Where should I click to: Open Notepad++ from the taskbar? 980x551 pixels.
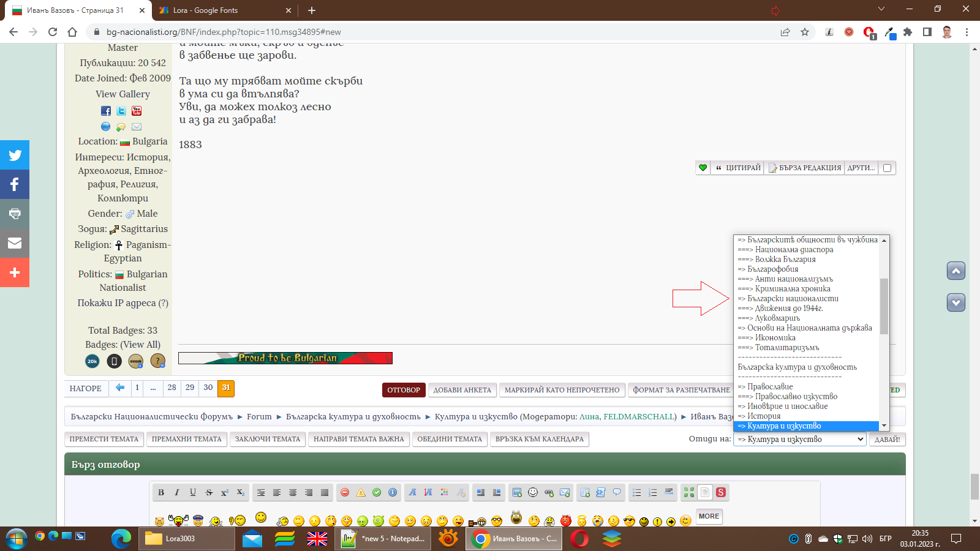tap(383, 539)
